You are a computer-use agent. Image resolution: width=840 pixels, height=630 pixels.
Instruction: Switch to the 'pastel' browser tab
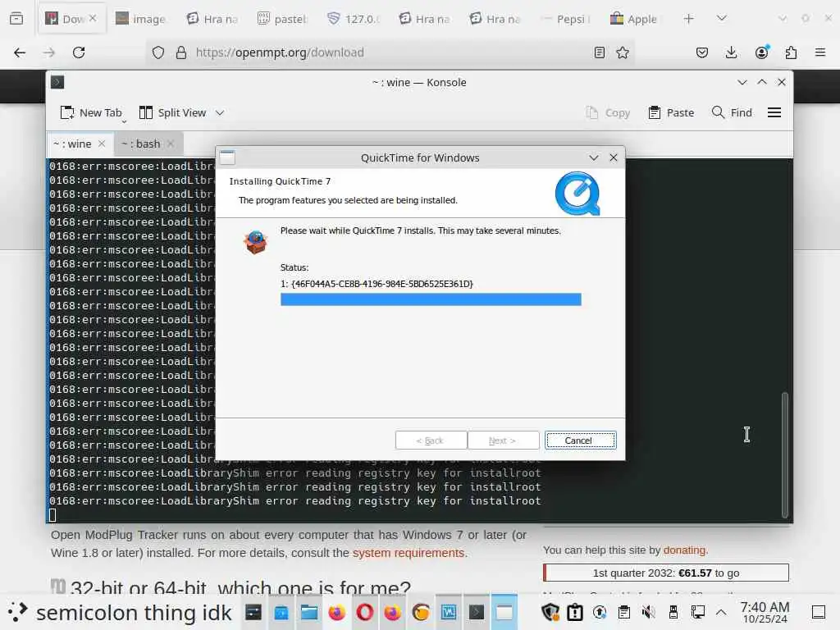tap(283, 19)
